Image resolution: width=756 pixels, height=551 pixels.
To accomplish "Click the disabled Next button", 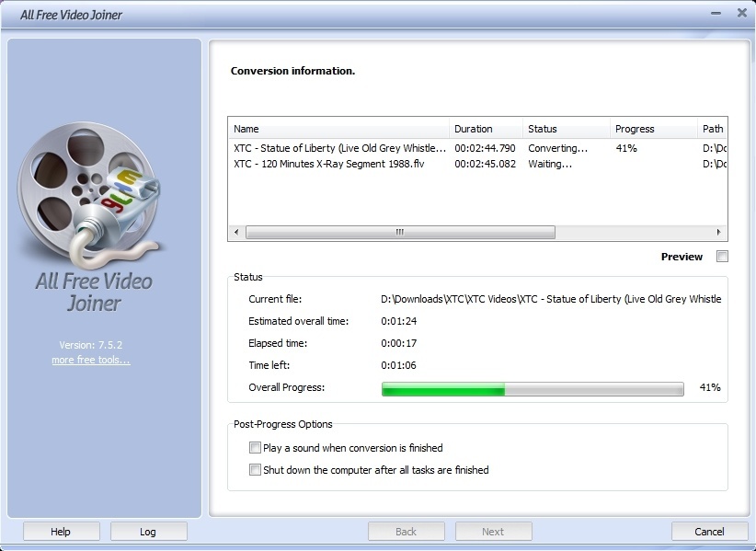I will (493, 531).
